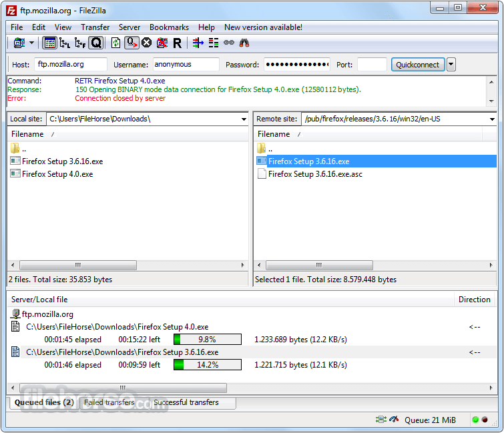
Task: Refresh file and folder lists
Action: [115, 43]
